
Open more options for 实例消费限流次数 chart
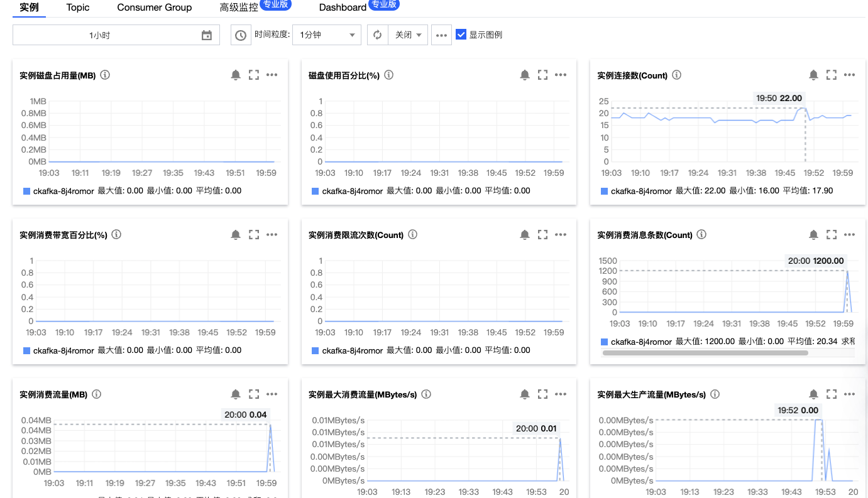click(561, 234)
